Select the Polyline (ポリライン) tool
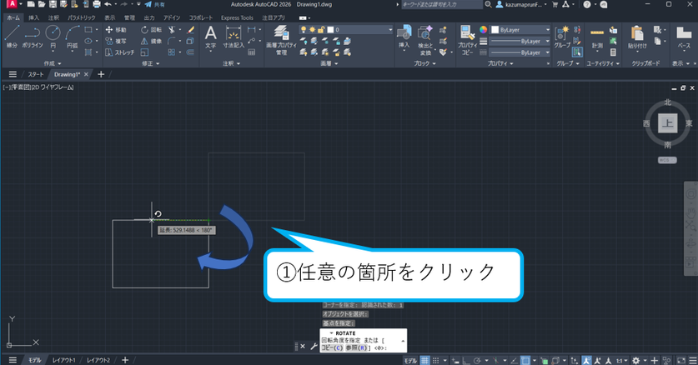Image resolution: width=698 pixels, height=365 pixels. (x=32, y=36)
